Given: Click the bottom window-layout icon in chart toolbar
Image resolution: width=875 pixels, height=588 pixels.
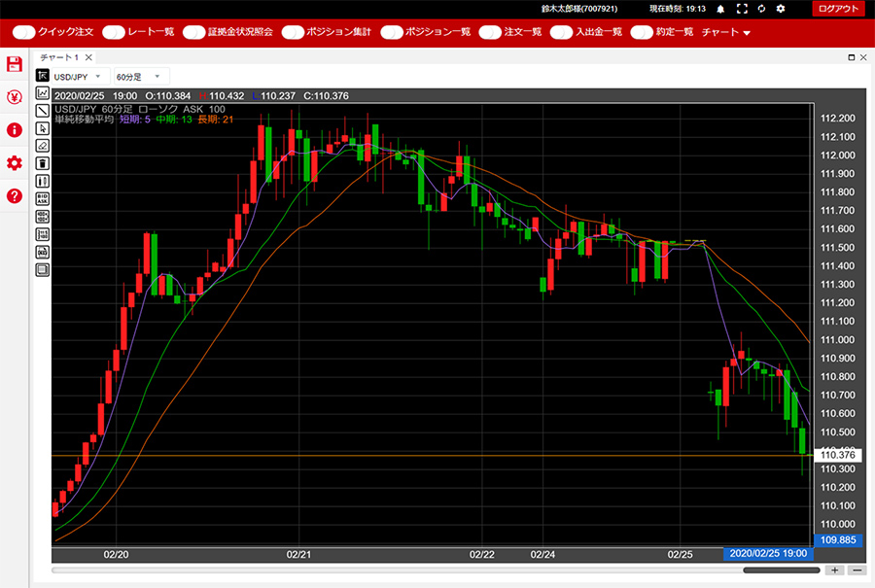Looking at the screenshot, I should pos(43,270).
